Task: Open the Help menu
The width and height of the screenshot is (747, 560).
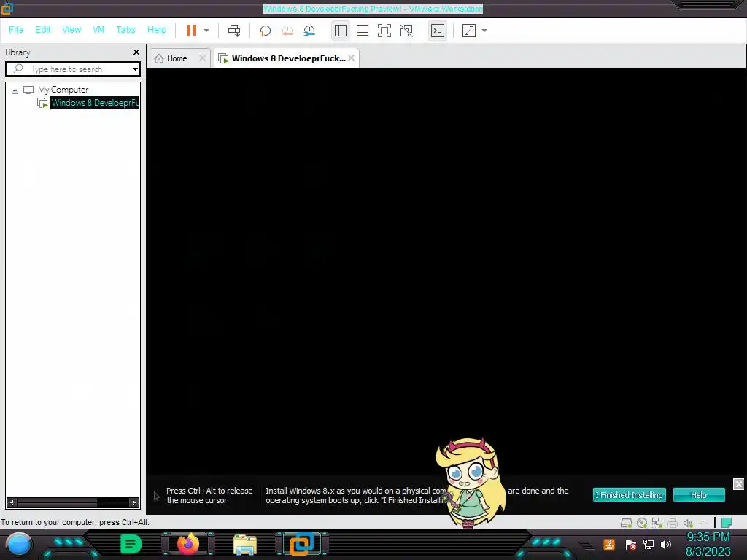Action: click(157, 29)
